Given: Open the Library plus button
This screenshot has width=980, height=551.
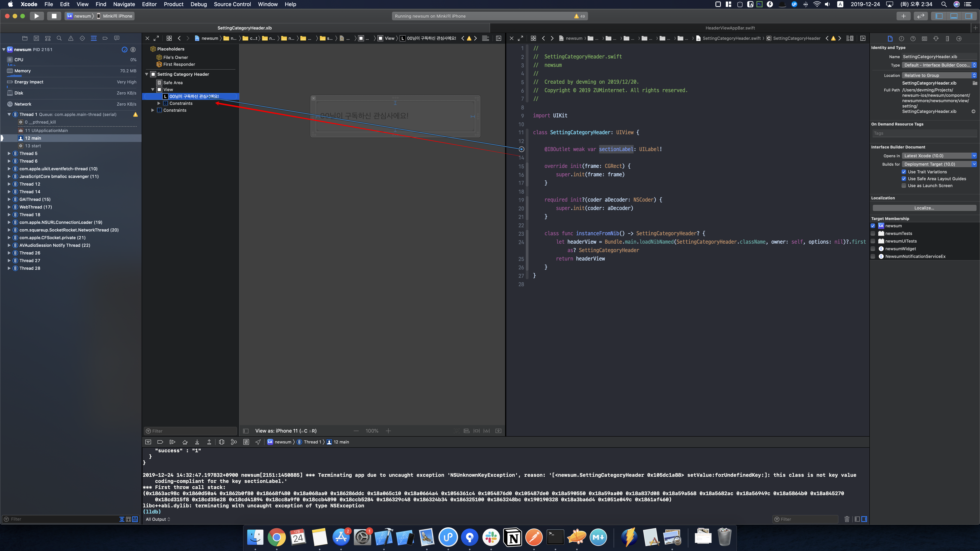Looking at the screenshot, I should 903,16.
